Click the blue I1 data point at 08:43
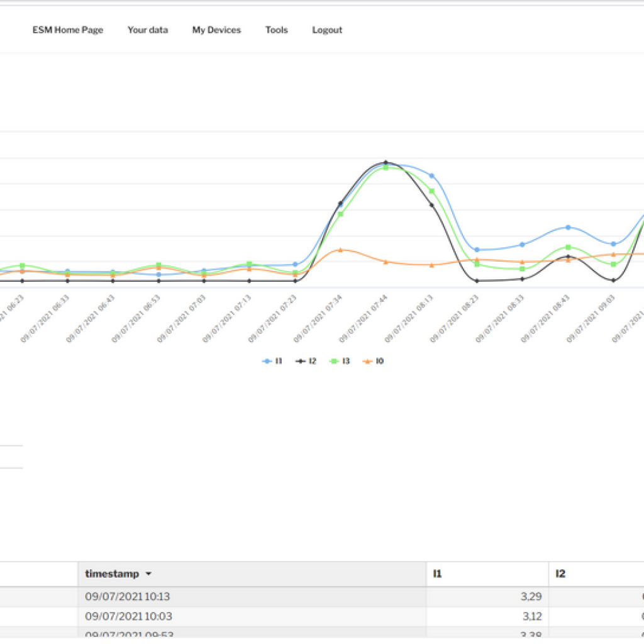 coord(568,227)
